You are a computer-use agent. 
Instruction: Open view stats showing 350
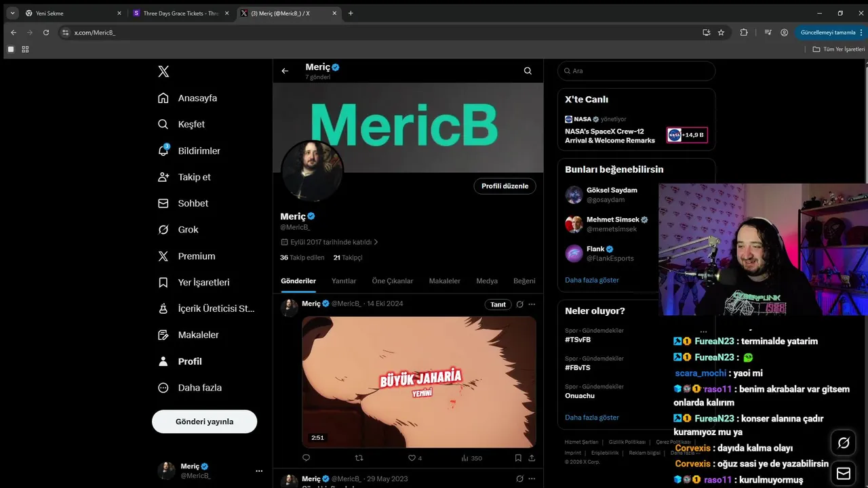[x=471, y=458]
